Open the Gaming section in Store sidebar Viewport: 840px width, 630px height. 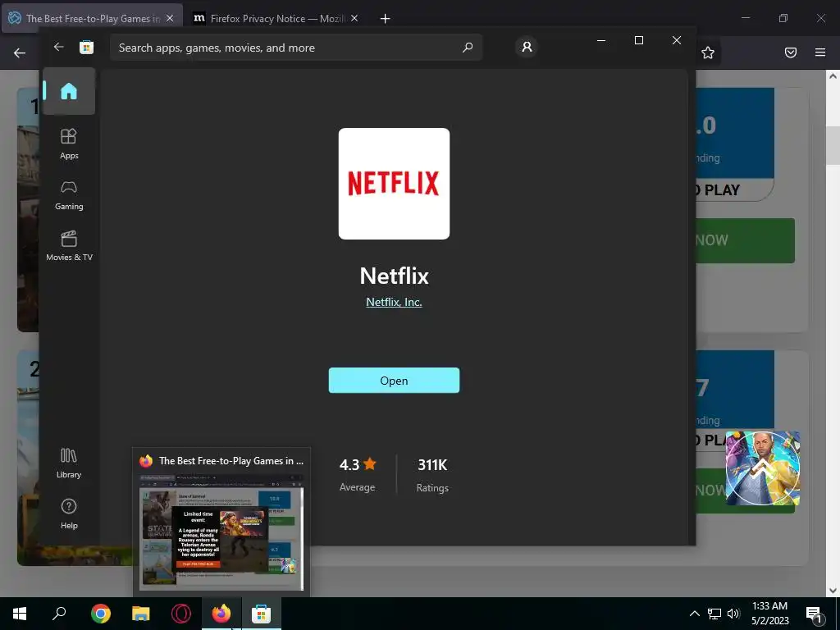coord(69,195)
